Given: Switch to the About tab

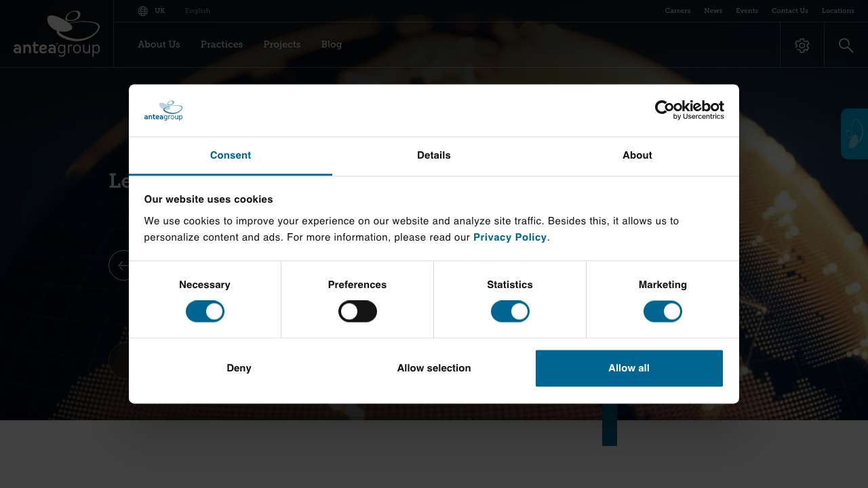Looking at the screenshot, I should coord(637,155).
